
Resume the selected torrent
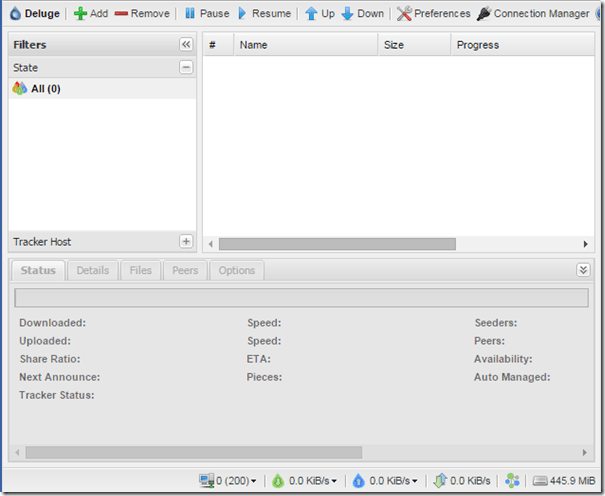[x=264, y=13]
